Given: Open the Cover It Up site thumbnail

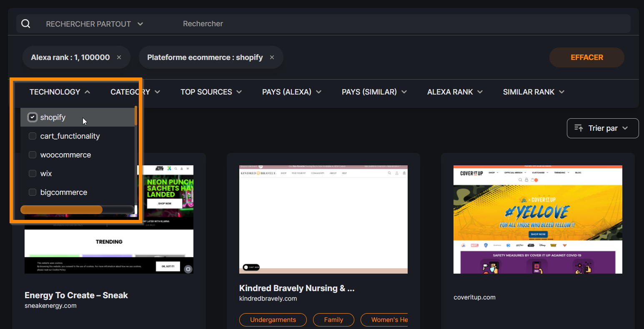Looking at the screenshot, I should [x=538, y=219].
